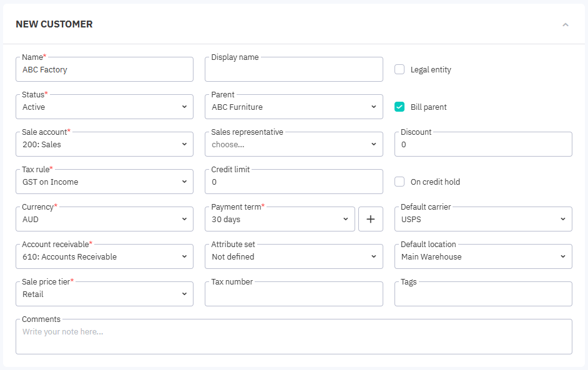Click the Display name input field
Screen dimensions: 588x370
click(293, 71)
